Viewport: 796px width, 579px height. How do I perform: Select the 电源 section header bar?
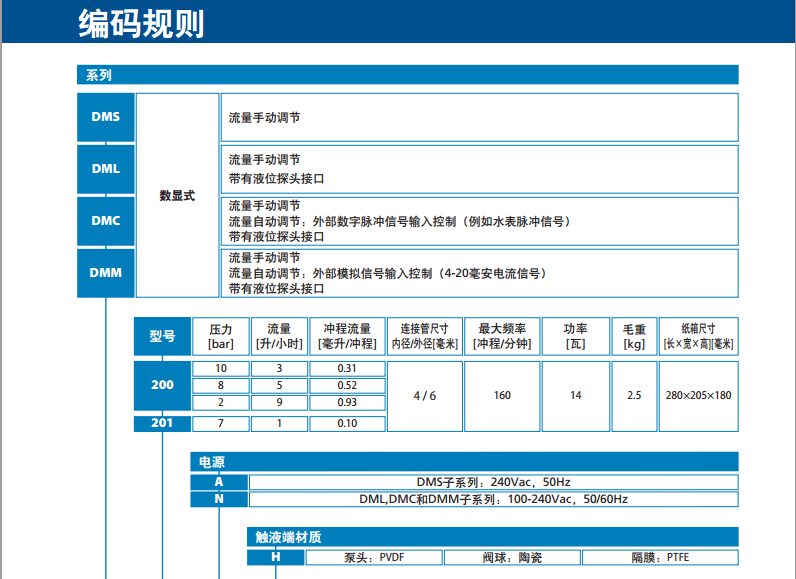click(464, 461)
